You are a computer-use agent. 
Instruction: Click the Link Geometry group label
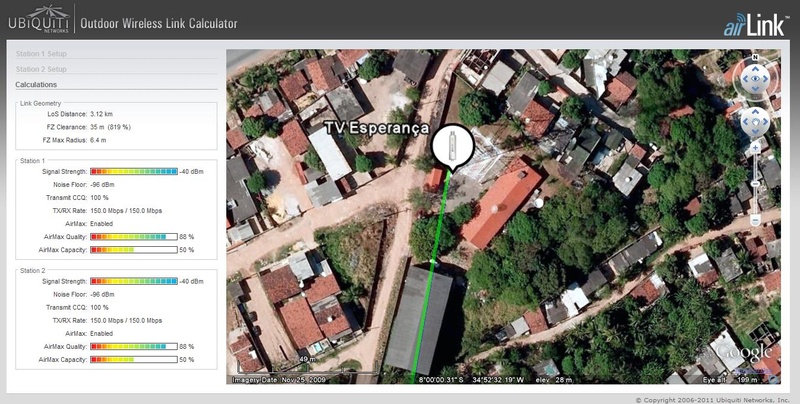coord(41,103)
